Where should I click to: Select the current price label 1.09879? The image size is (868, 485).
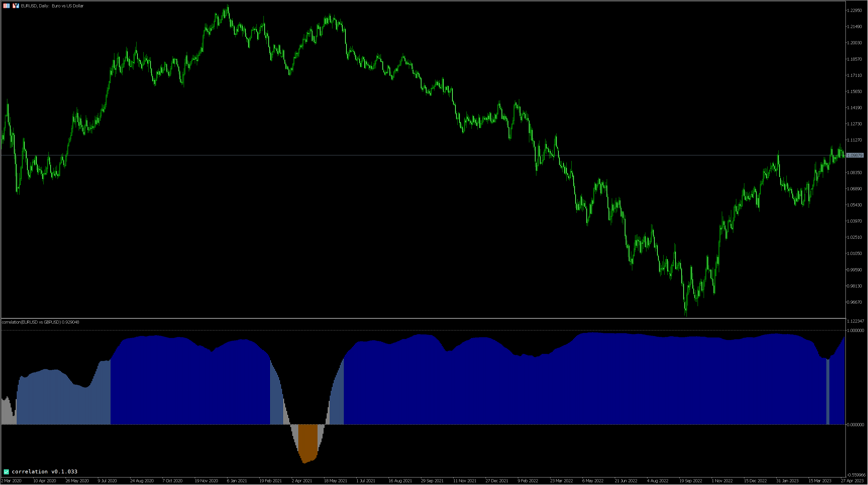[x=855, y=156]
